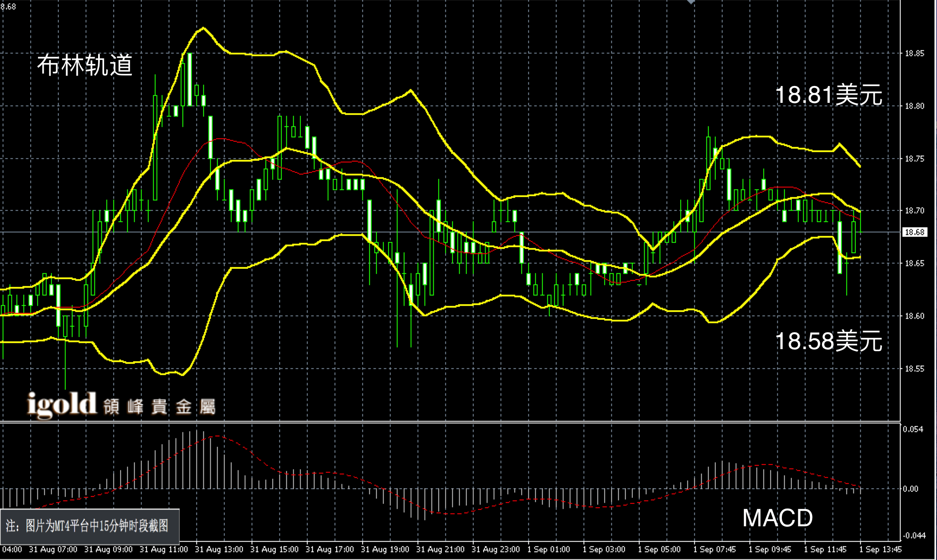
Task: Click the 1 Sep 01:00 time label
Action: point(548,550)
